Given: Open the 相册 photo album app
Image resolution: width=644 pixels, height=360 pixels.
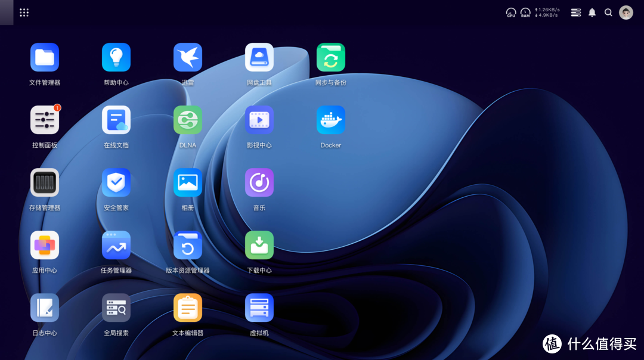Looking at the screenshot, I should [188, 182].
